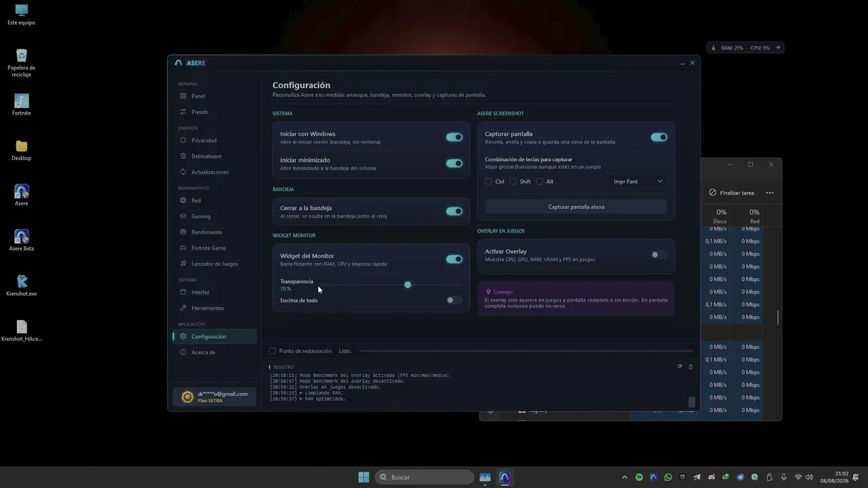
Task: Click the Rendimiento gauge icon
Action: tap(183, 232)
